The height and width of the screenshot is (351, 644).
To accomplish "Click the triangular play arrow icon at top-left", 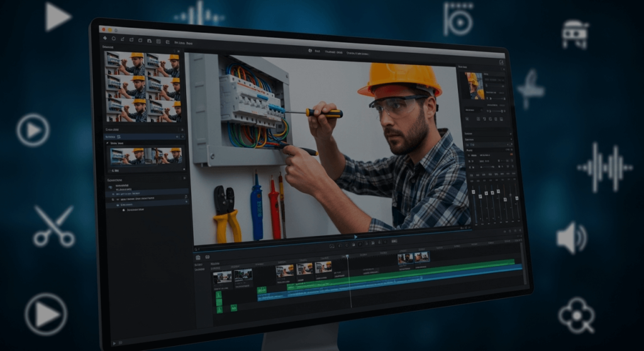I will [x=57, y=16].
